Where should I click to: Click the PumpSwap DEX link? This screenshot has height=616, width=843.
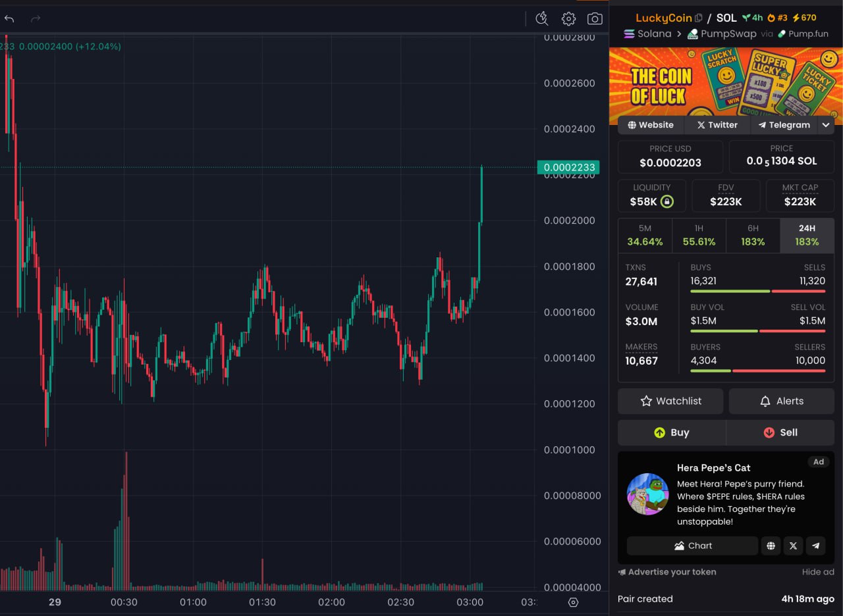[x=722, y=34]
